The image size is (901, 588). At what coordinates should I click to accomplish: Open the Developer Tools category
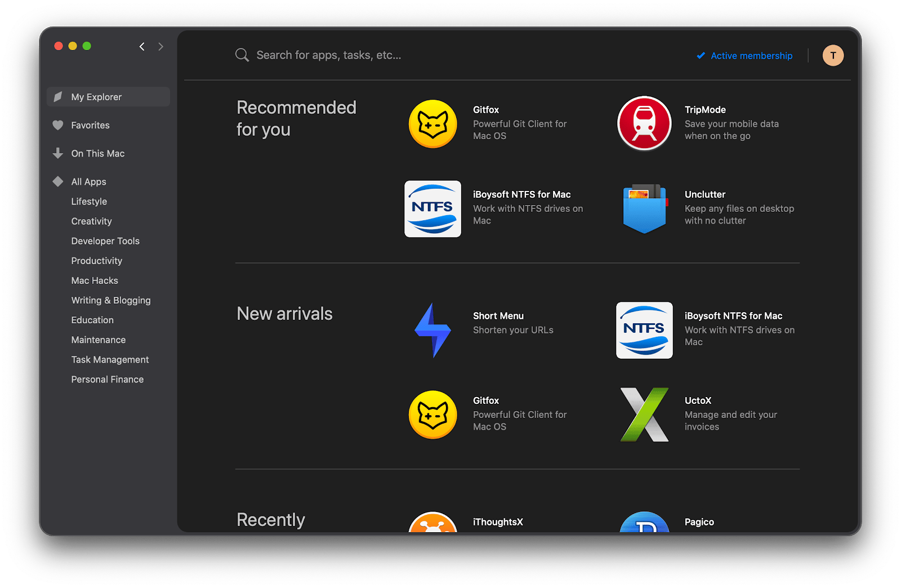(105, 240)
